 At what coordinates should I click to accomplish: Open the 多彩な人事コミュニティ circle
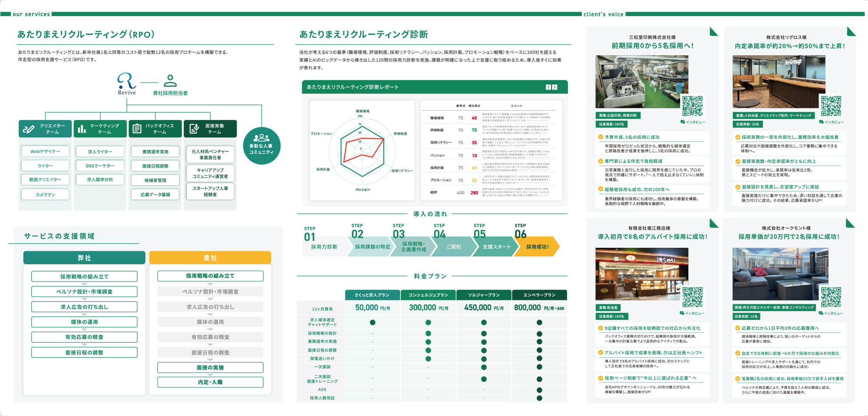tap(261, 146)
